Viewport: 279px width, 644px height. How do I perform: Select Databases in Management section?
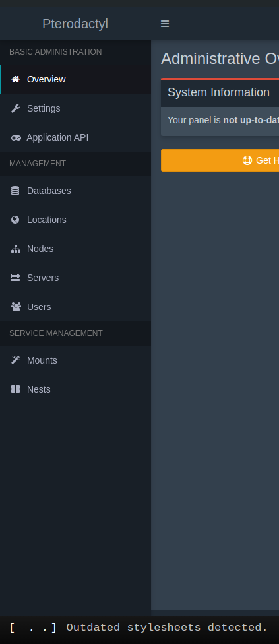(x=75, y=191)
